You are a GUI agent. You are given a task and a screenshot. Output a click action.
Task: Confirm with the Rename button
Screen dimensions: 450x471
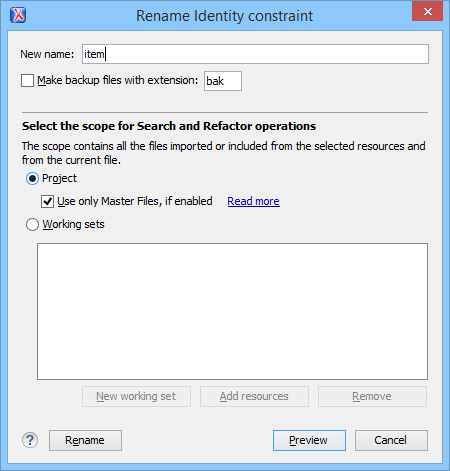pos(85,440)
